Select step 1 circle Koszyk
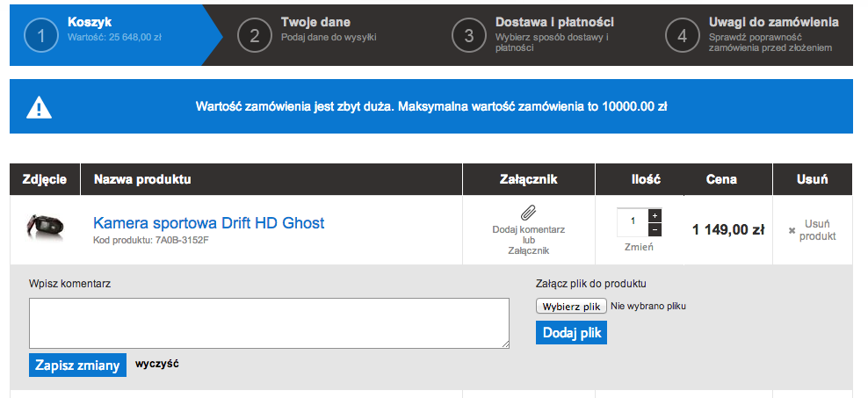The height and width of the screenshot is (398, 868). click(40, 35)
